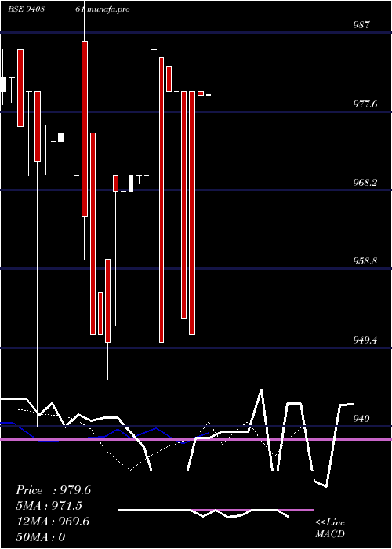
Task: Click the <<Live MACD label
Action: click(x=330, y=529)
